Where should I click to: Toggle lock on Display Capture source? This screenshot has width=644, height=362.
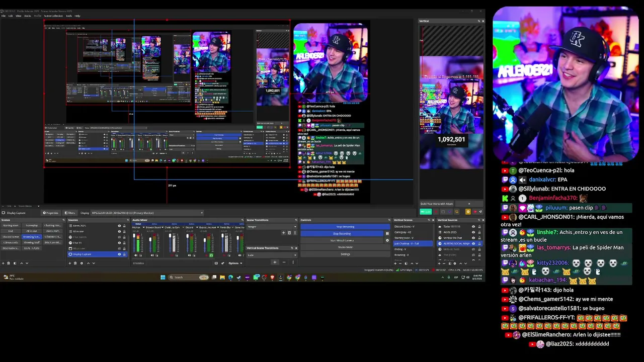point(124,254)
